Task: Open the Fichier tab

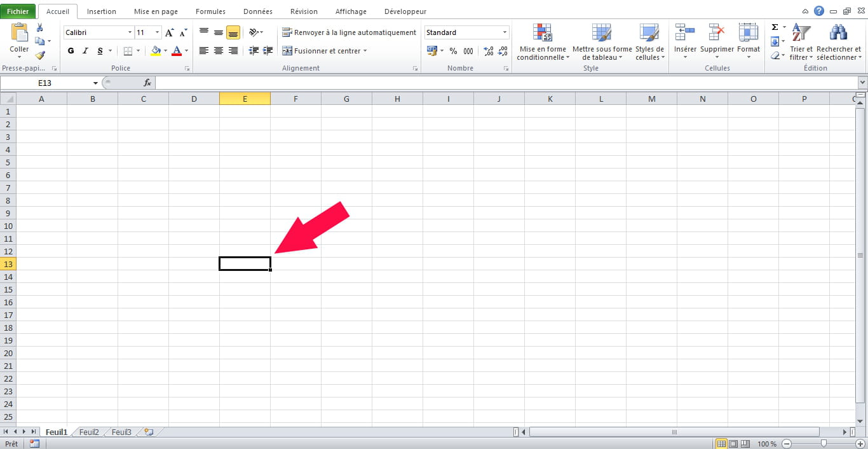Action: [x=18, y=11]
